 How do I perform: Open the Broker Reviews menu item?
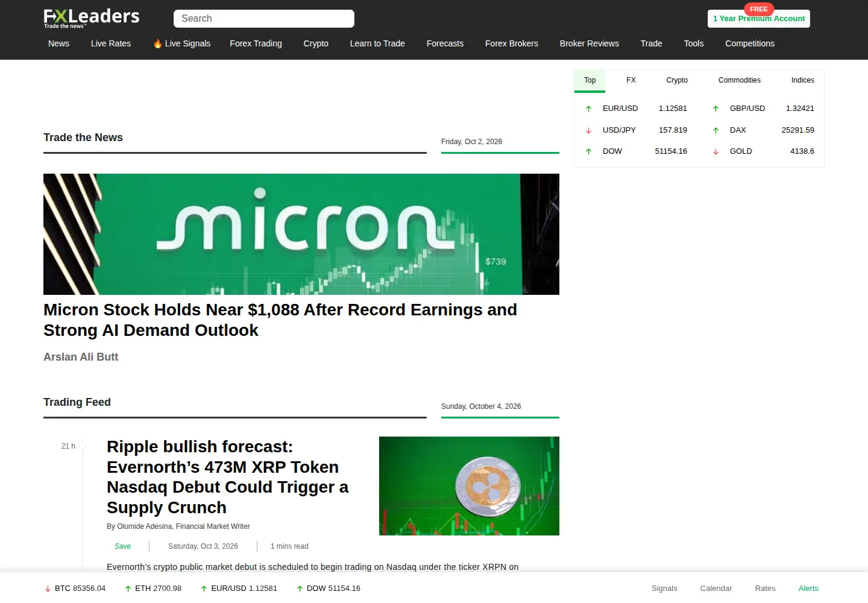590,43
